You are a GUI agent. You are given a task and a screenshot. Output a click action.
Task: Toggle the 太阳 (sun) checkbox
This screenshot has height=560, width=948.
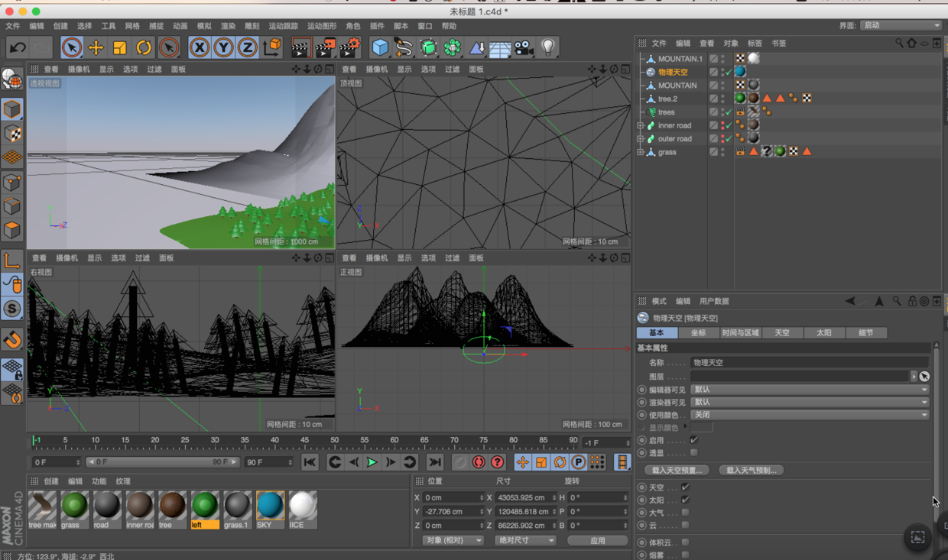click(x=685, y=500)
